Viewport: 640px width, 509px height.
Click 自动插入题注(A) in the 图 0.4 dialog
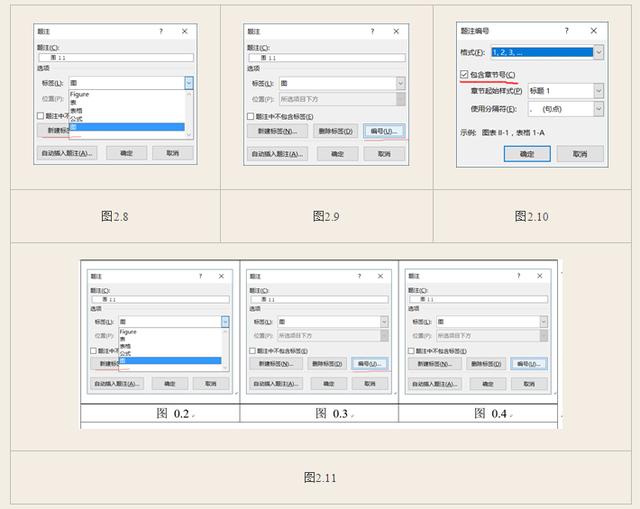coord(435,384)
